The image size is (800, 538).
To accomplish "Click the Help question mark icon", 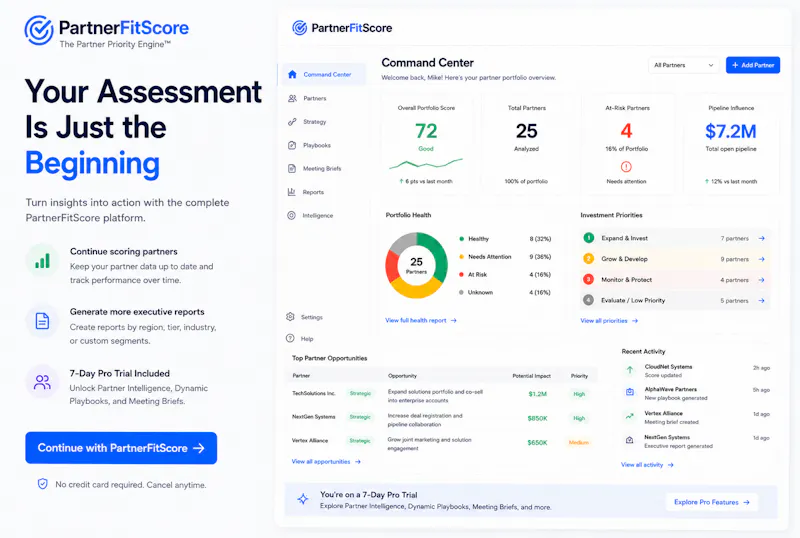I will [x=290, y=338].
